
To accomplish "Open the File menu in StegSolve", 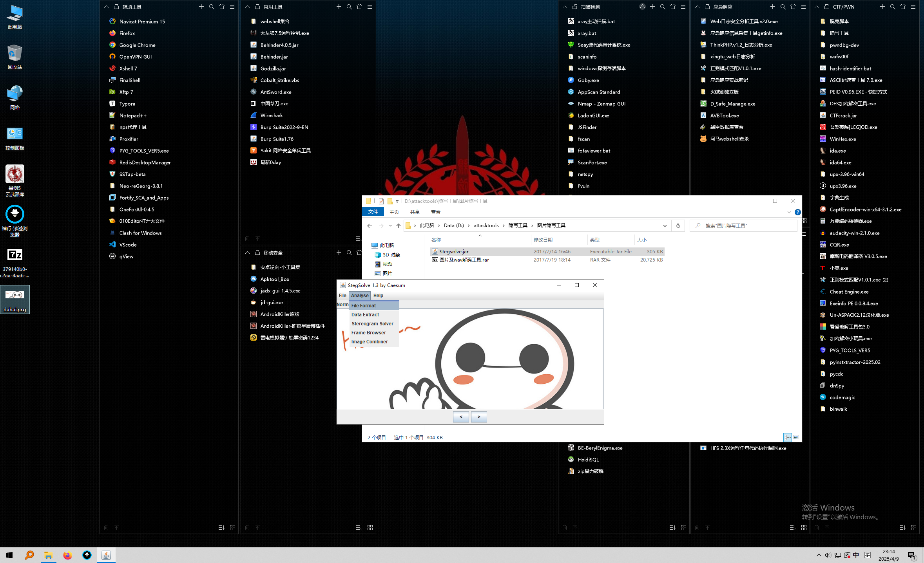I will pyautogui.click(x=342, y=295).
